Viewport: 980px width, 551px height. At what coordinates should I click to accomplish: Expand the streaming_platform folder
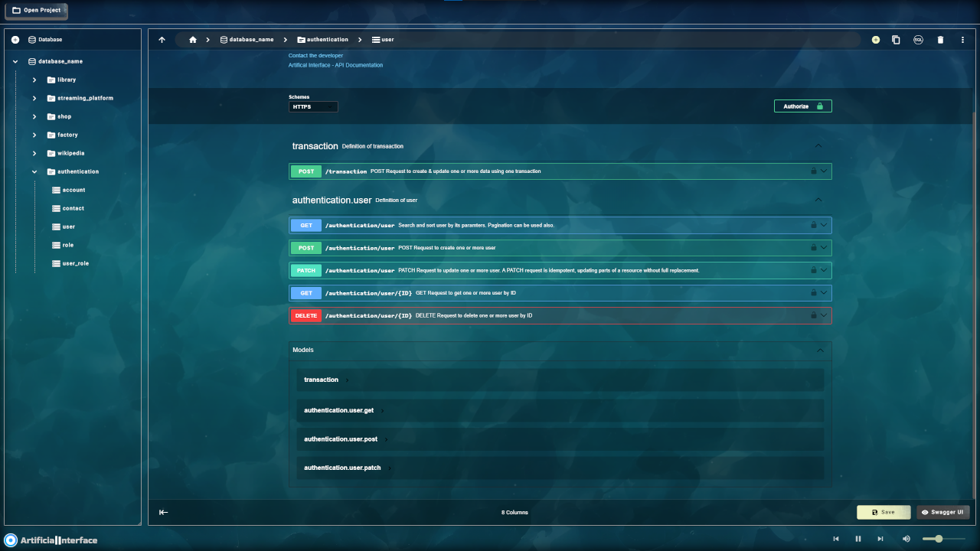click(x=34, y=98)
